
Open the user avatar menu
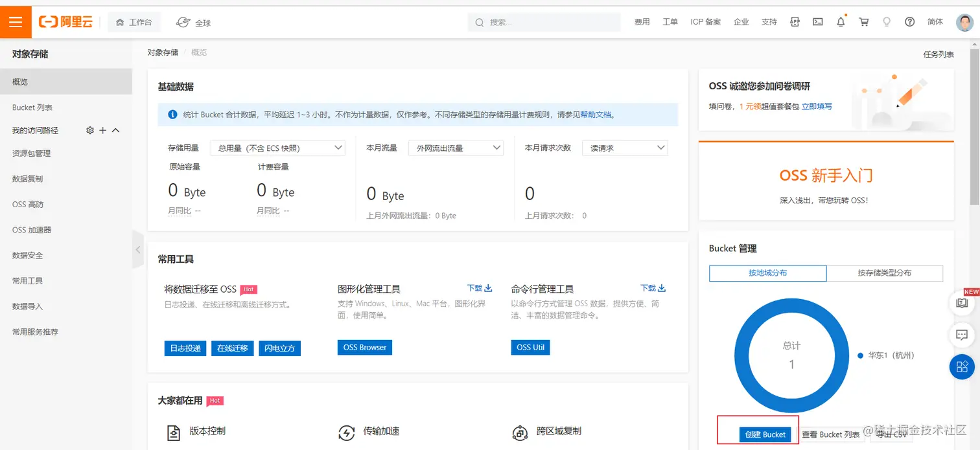(964, 23)
